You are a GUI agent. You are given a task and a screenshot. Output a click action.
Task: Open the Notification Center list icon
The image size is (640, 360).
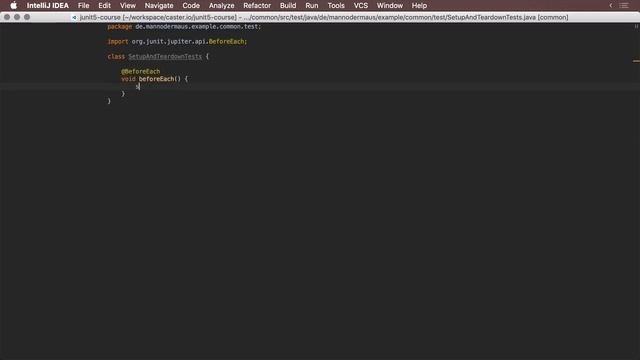coord(624,5)
